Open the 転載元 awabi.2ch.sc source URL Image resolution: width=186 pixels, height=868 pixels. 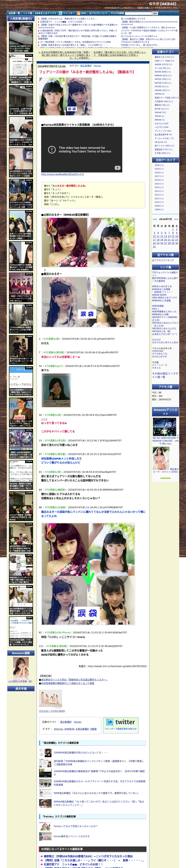click(117, 666)
